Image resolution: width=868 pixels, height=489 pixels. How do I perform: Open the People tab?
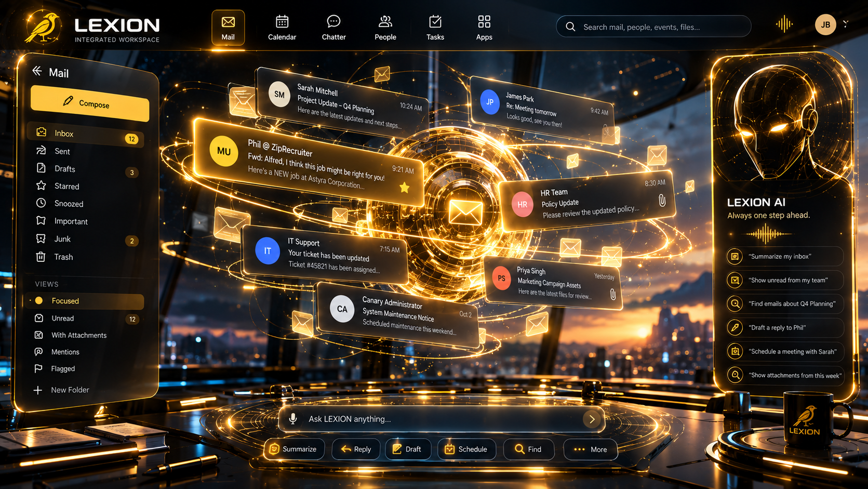tap(385, 28)
